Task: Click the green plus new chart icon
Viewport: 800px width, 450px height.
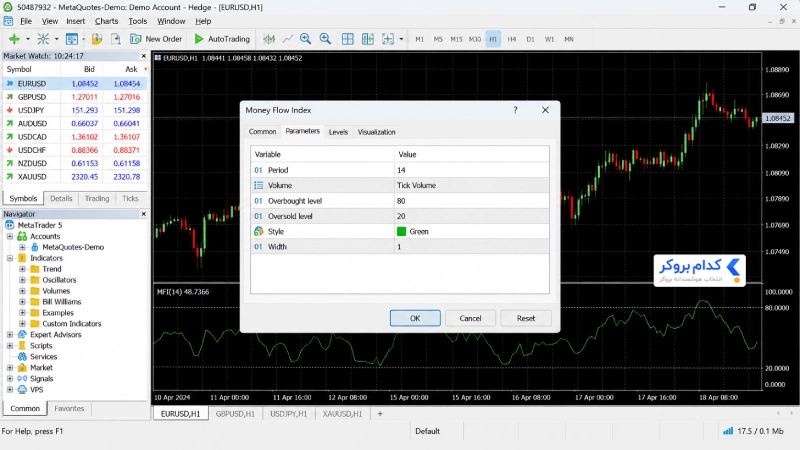Action: click(x=14, y=39)
